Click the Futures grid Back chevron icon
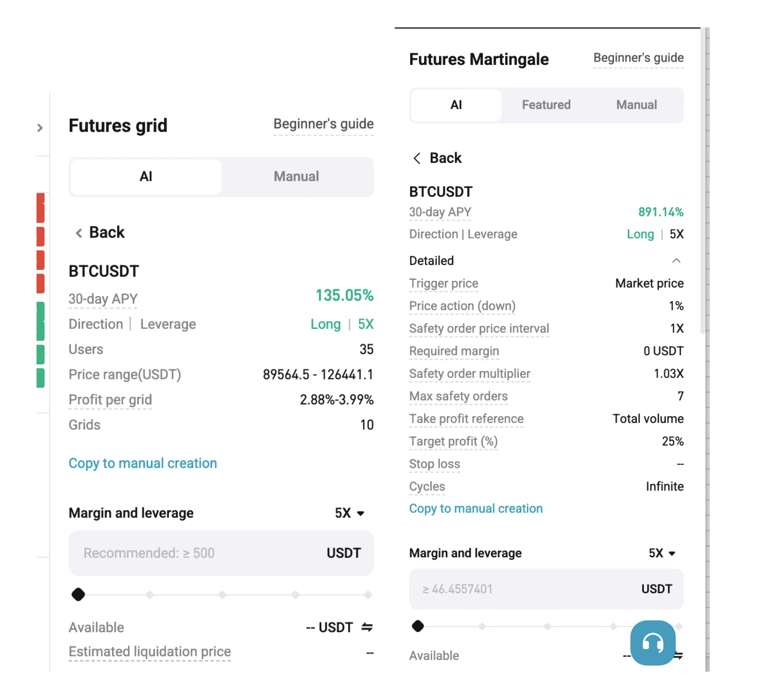This screenshot has width=777, height=700. pyautogui.click(x=79, y=233)
